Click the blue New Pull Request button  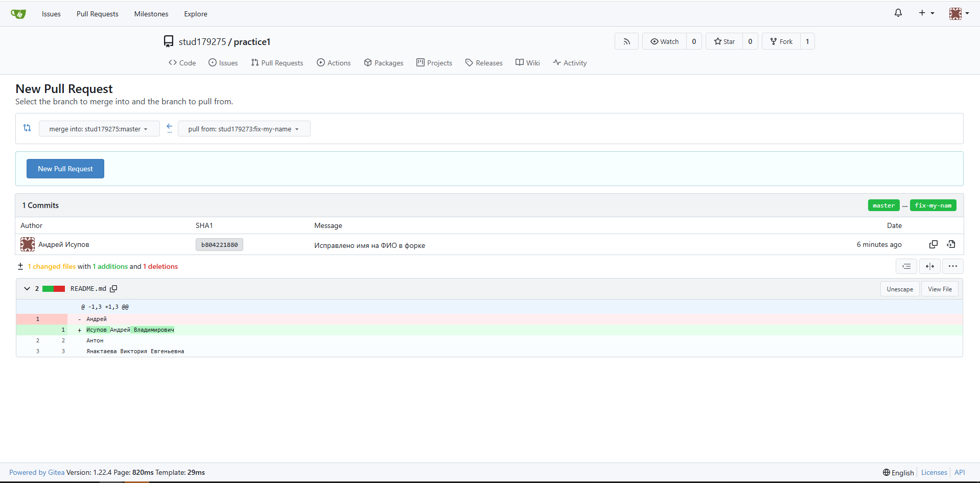click(65, 169)
